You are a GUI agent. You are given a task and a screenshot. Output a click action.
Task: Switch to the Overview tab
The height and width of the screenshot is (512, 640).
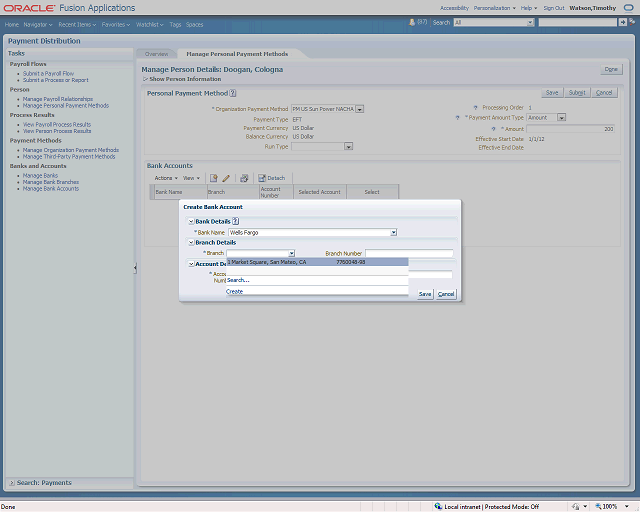(156, 54)
